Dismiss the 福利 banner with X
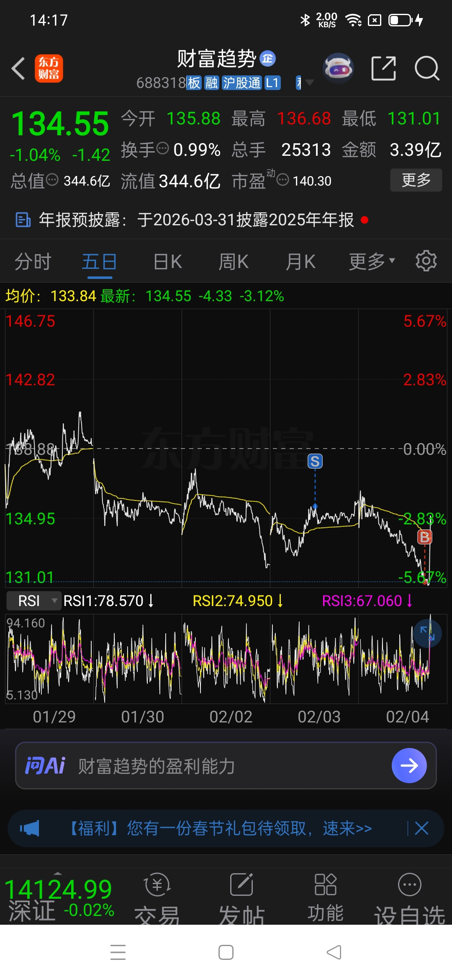The width and height of the screenshot is (452, 980). [421, 828]
